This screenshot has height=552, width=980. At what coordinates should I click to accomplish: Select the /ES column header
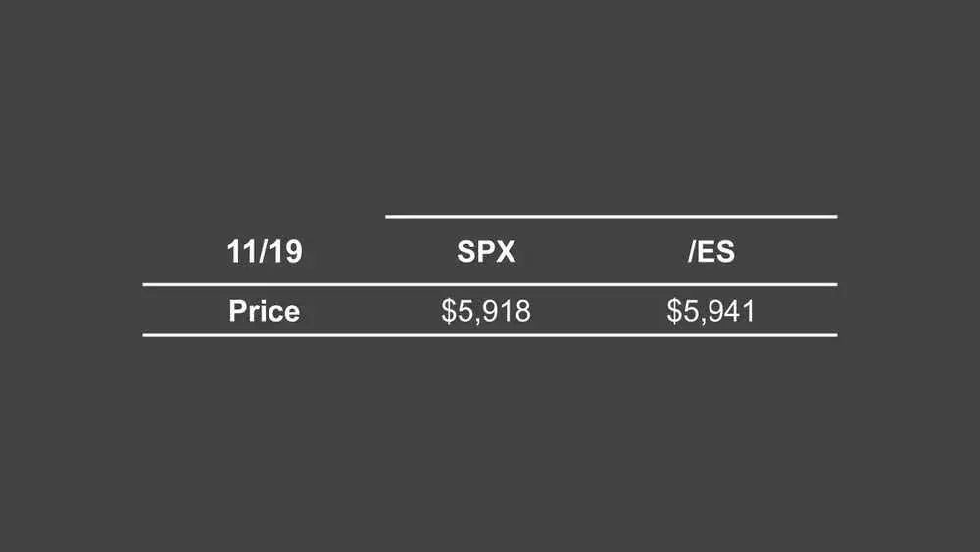[711, 252]
